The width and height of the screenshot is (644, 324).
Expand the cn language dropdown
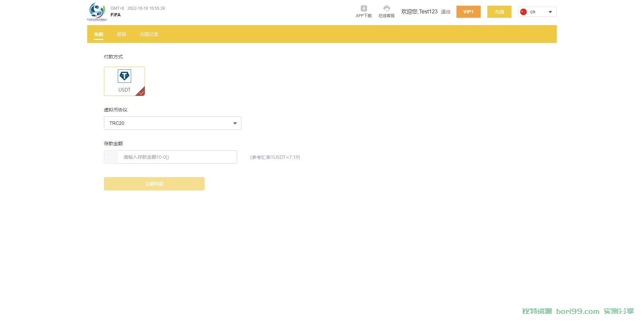pyautogui.click(x=537, y=12)
